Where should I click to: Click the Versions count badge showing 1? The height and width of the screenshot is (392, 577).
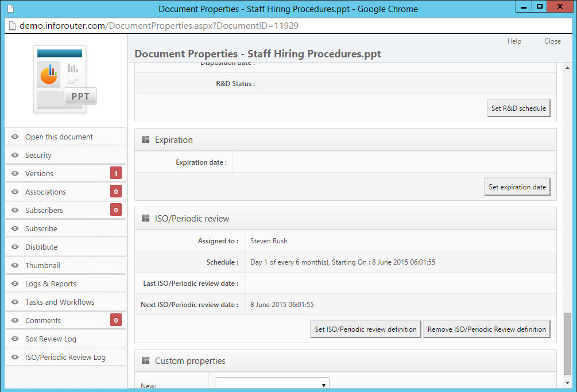coord(116,173)
